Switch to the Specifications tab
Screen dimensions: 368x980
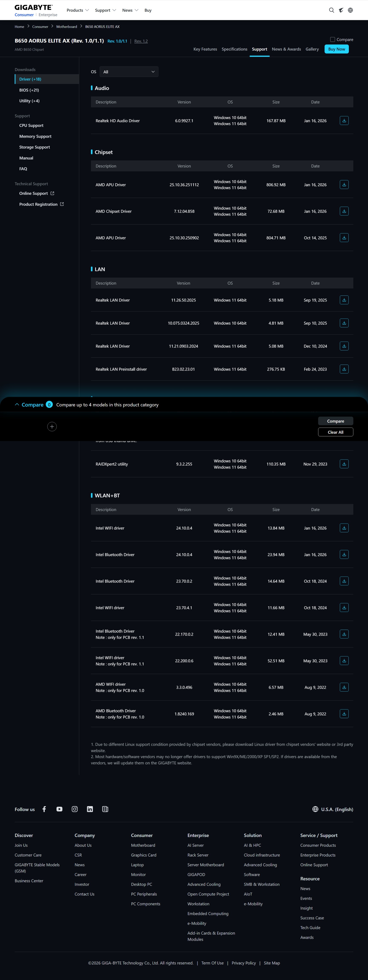234,49
